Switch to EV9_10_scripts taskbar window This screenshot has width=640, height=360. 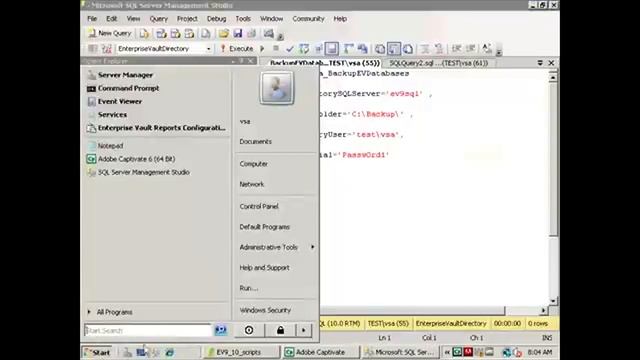242,352
